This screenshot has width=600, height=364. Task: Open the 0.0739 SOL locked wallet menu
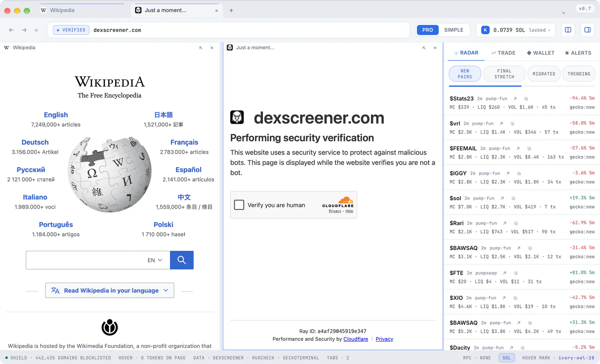click(x=516, y=30)
